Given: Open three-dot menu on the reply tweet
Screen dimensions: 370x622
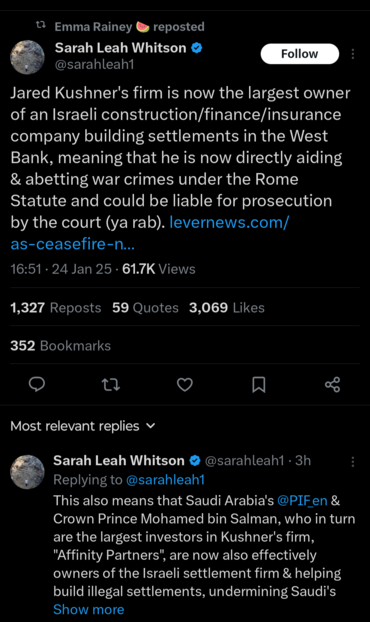Looking at the screenshot, I should [x=353, y=461].
